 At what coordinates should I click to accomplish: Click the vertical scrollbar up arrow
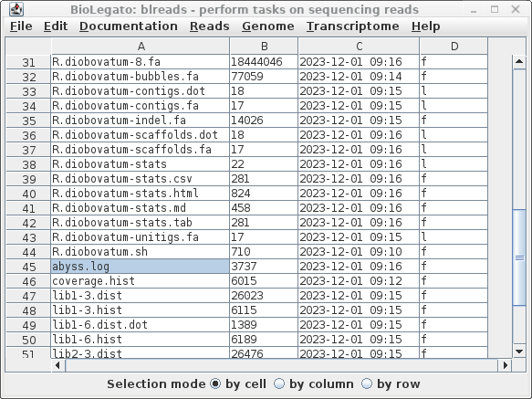point(519,62)
